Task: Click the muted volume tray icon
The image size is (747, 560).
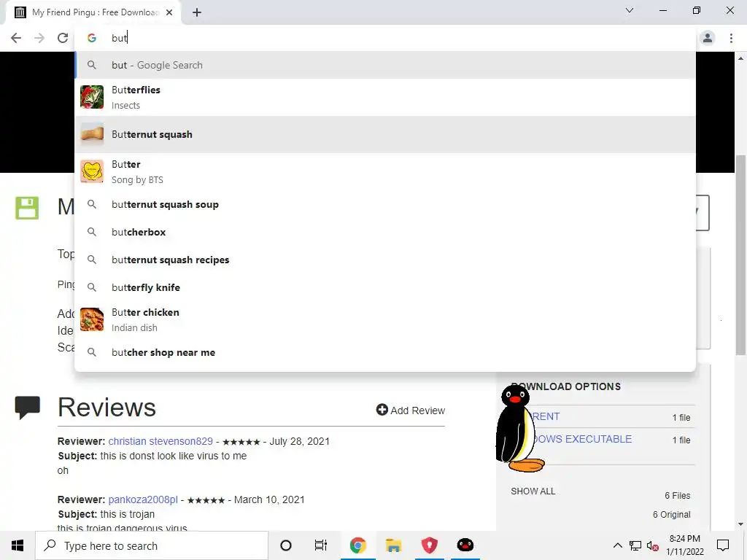Action: click(x=653, y=545)
